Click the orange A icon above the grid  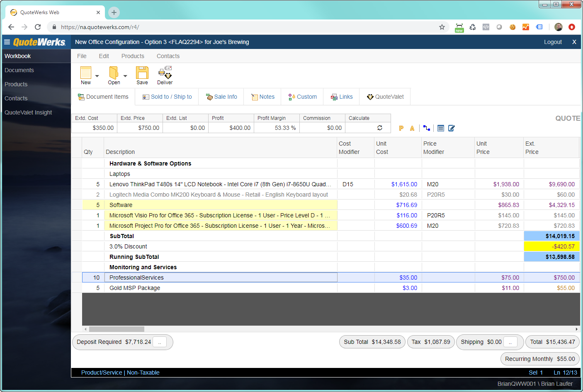[x=412, y=128]
